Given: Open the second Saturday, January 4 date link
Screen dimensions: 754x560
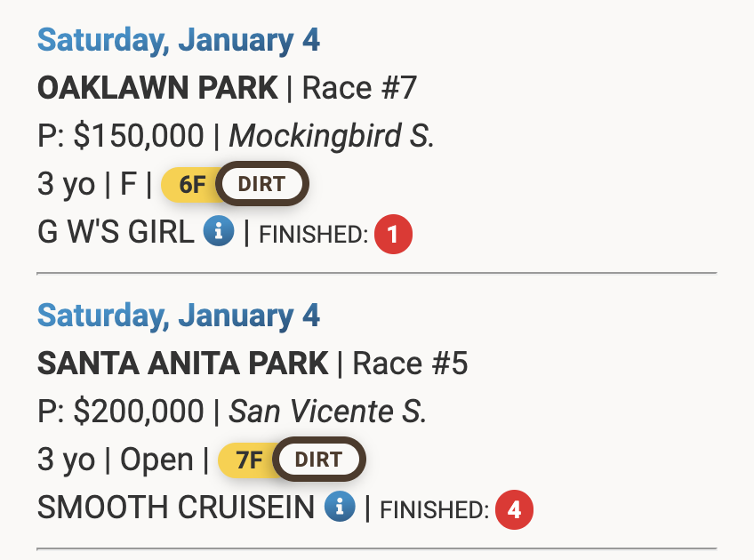Looking at the screenshot, I should 178,316.
